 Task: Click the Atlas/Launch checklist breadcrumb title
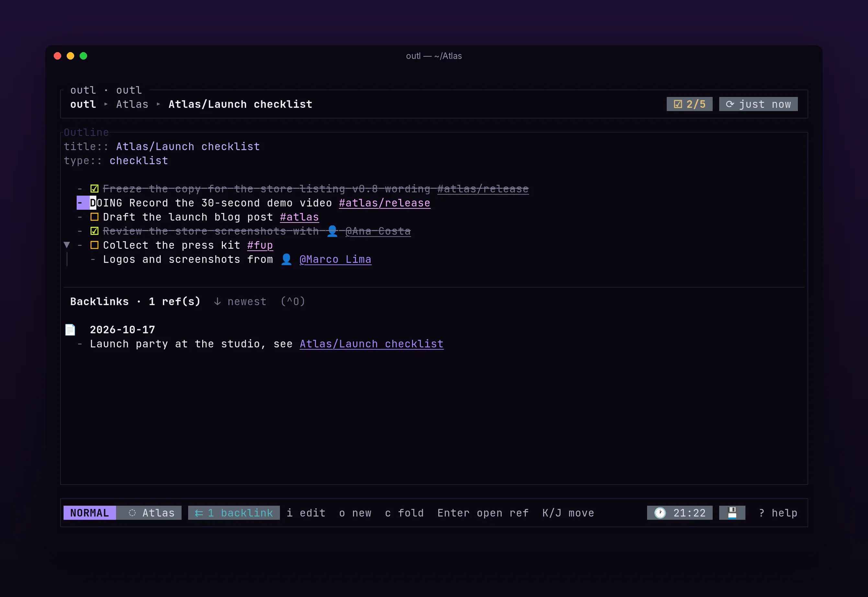click(240, 104)
